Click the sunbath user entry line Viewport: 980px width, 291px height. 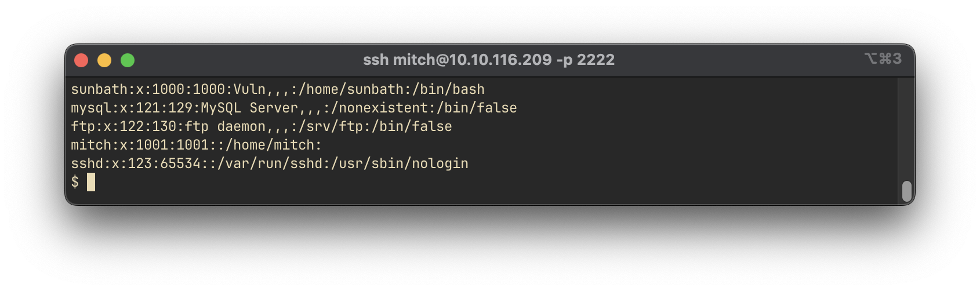point(278,89)
